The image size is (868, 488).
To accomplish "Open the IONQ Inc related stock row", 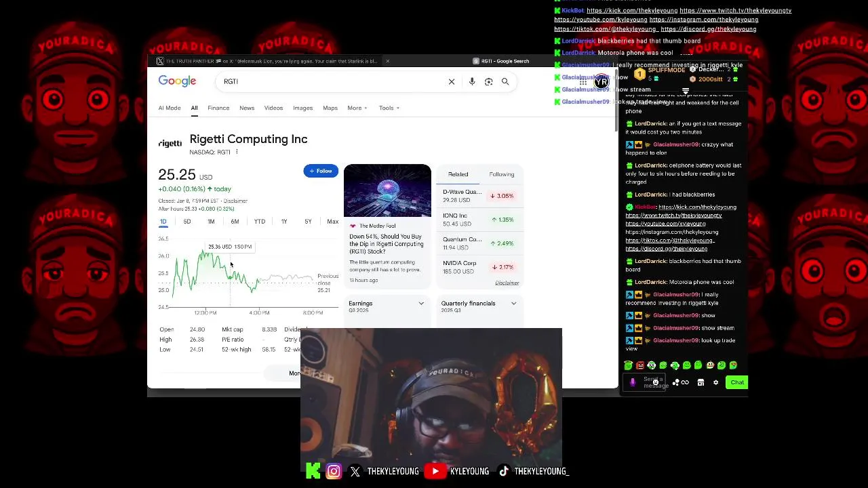I will click(x=479, y=220).
